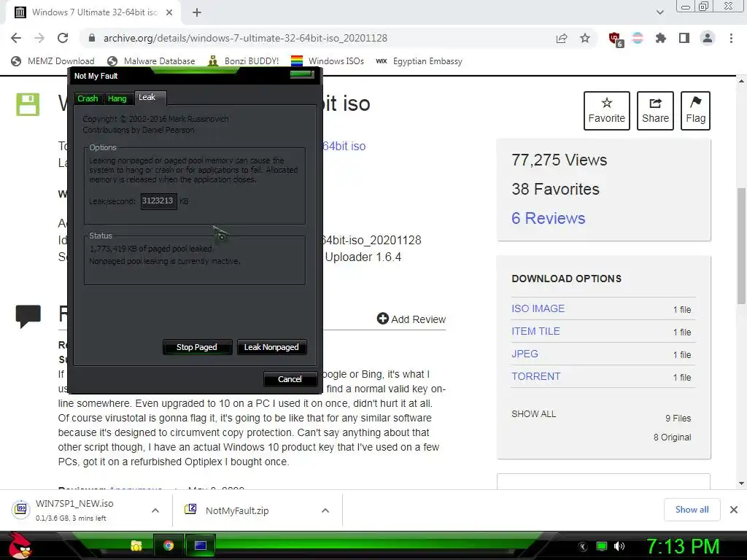Open the uBlock Origin extension icon
This screenshot has width=747, height=560.
click(616, 39)
